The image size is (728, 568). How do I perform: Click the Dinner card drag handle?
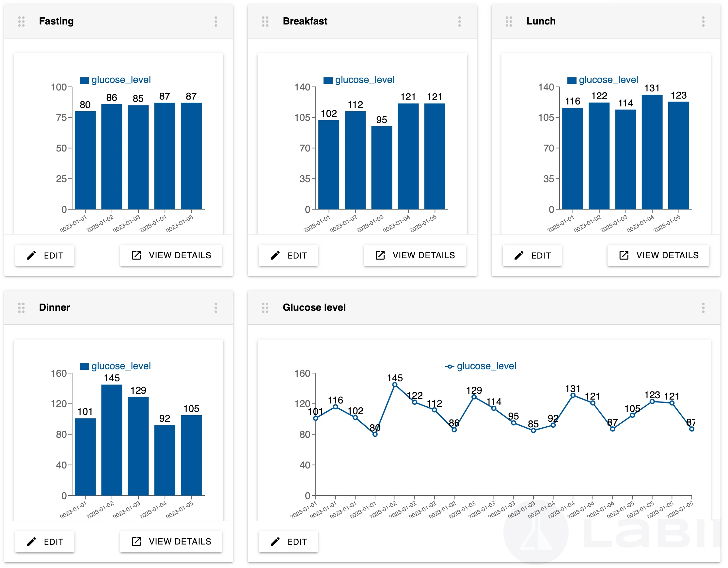click(21, 308)
